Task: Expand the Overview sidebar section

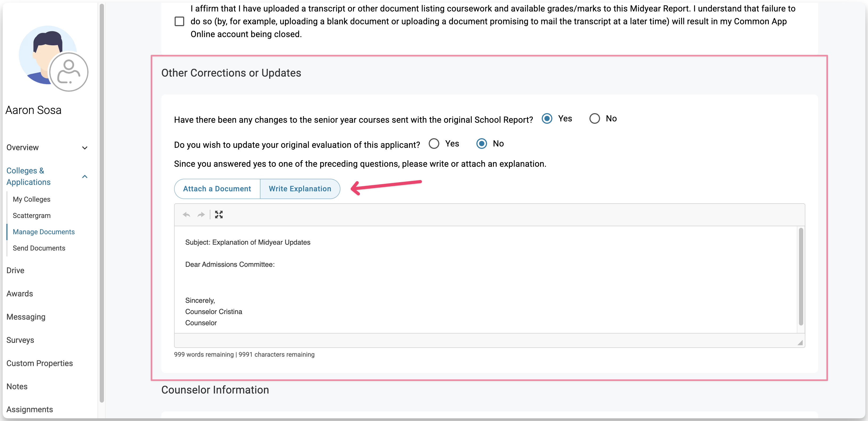Action: click(x=85, y=148)
